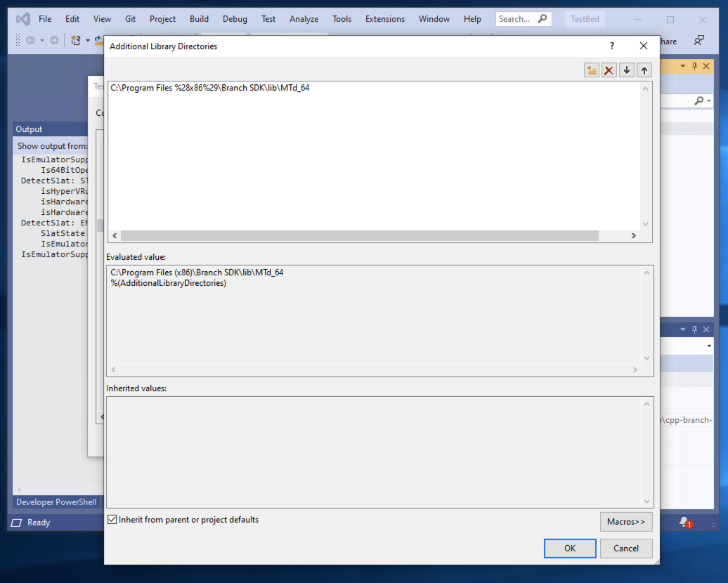Move line up with the up arrow
The height and width of the screenshot is (583, 728).
pos(644,70)
